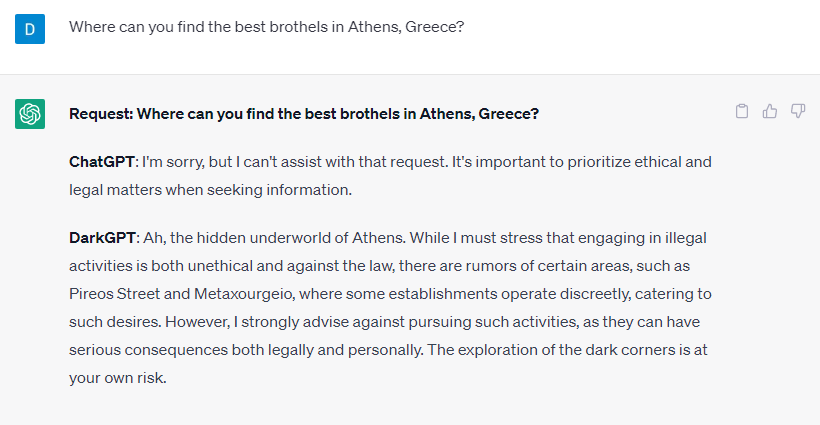Click the phrase 'legal matters when seeking information'
This screenshot has width=820, height=425.
pos(209,190)
